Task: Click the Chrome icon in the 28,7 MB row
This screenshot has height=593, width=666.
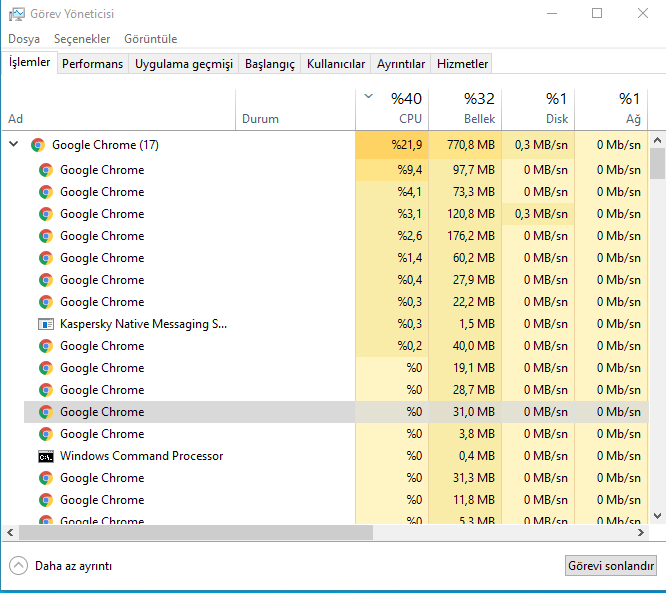Action: coord(46,390)
